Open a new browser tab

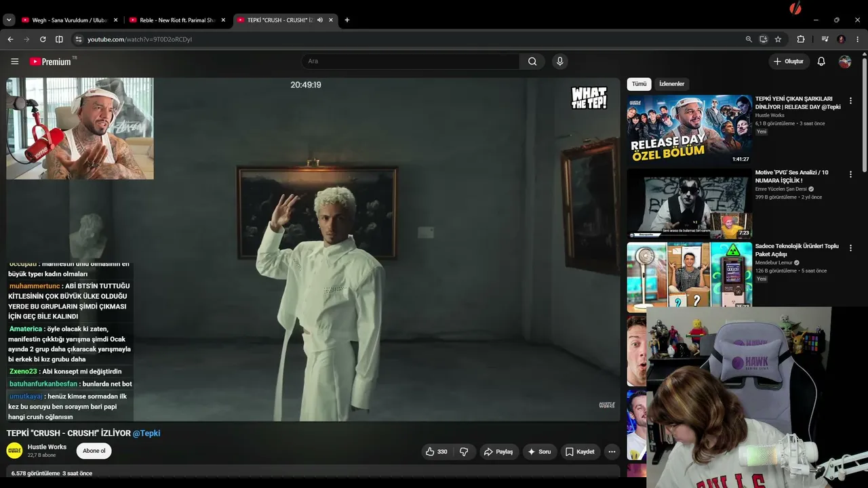click(x=347, y=20)
